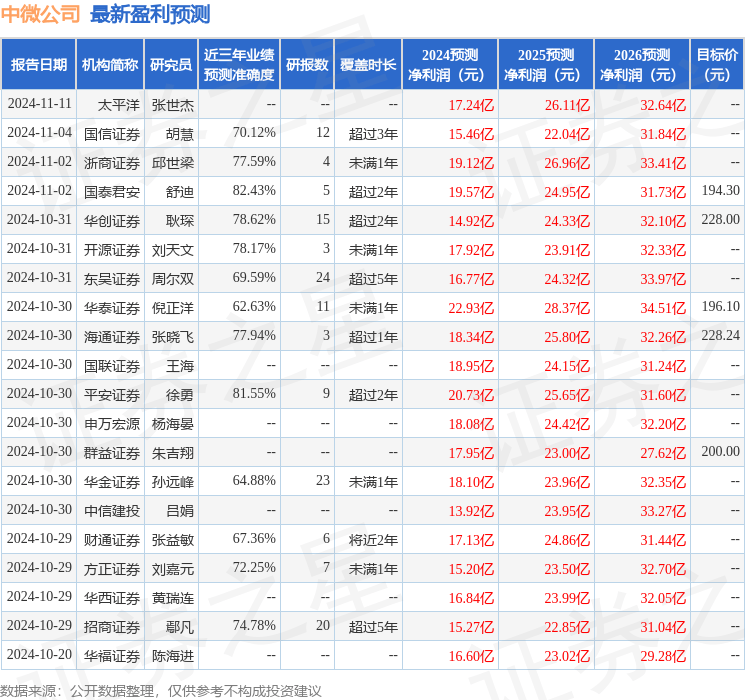Click the 2024预测净利润 column header
This screenshot has width=745, height=700.
pyautogui.click(x=450, y=65)
